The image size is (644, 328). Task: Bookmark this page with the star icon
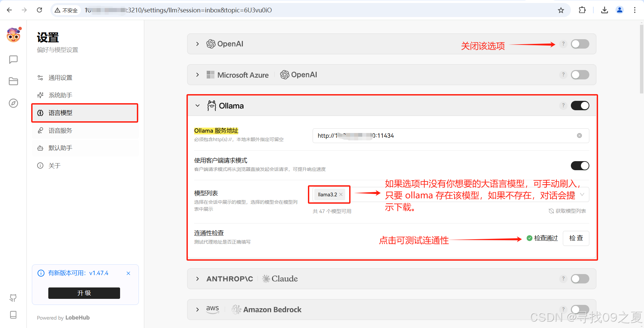[561, 10]
